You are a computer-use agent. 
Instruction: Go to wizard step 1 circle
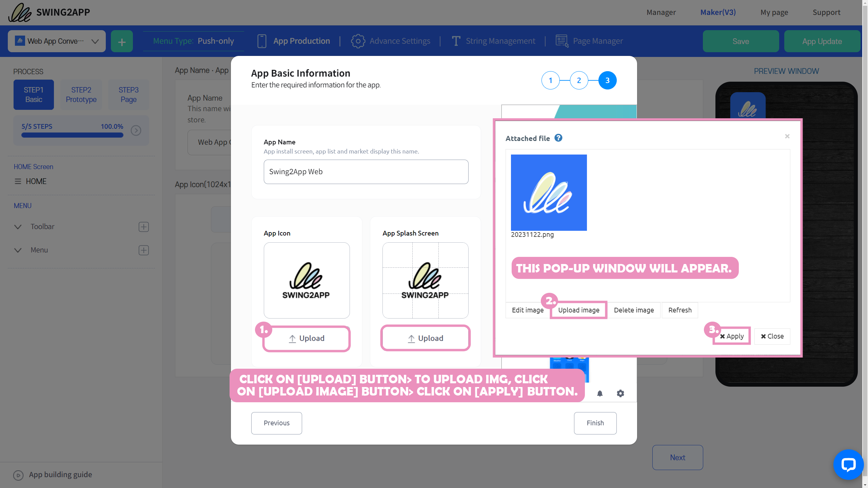(550, 80)
